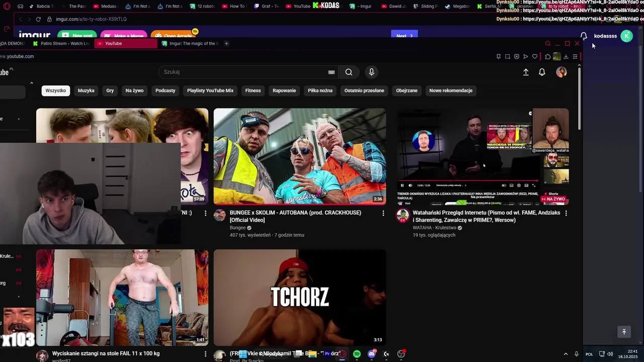644x362 pixels.
Task: Open Wyciskanie sztangi na stole title
Action: [x=106, y=353]
